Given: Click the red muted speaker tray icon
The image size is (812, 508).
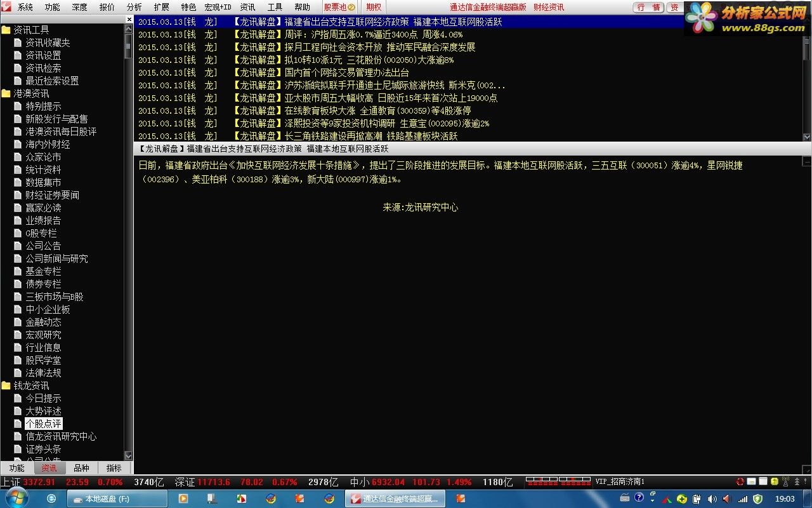Looking at the screenshot, I should 727,499.
